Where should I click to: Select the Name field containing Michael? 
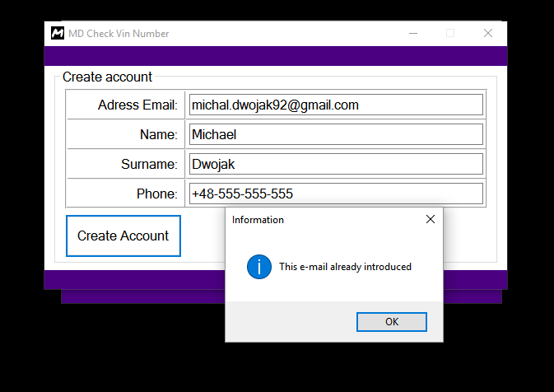coord(336,134)
